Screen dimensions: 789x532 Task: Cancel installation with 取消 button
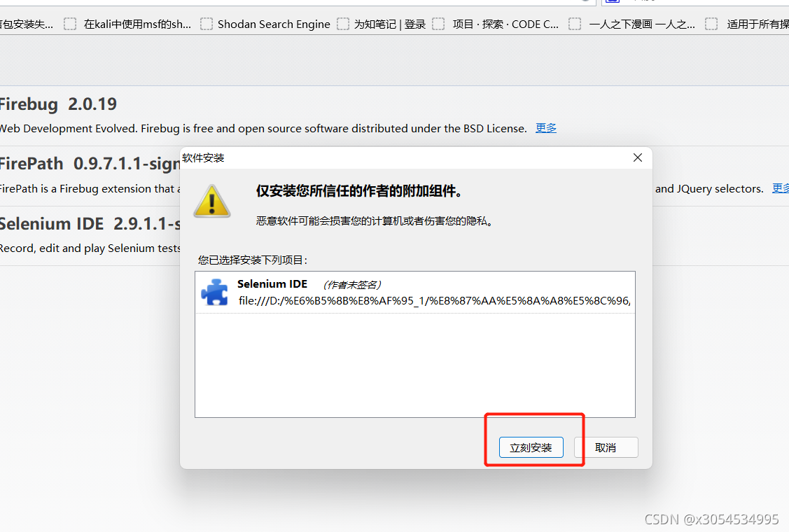[x=606, y=447]
